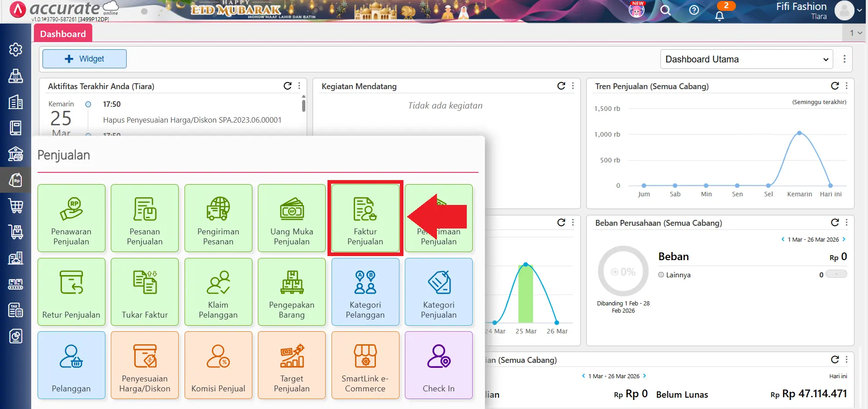
Task: Expand the user profile menu arrow
Action: [859, 10]
